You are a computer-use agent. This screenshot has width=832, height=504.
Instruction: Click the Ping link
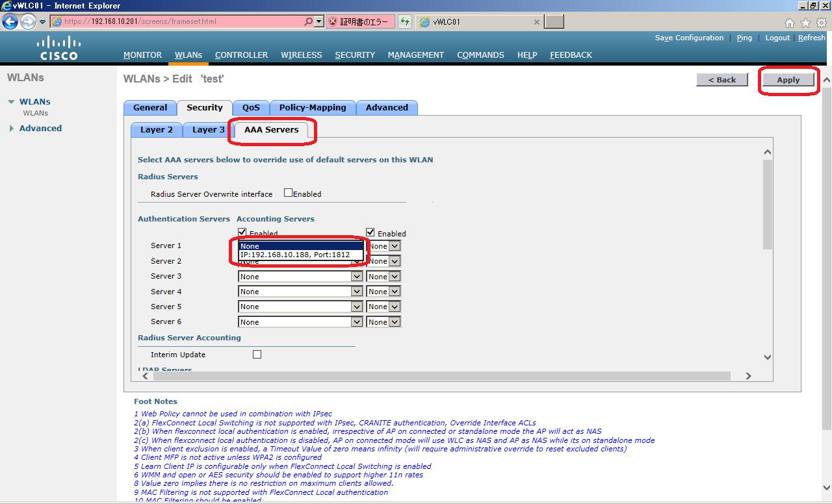744,38
